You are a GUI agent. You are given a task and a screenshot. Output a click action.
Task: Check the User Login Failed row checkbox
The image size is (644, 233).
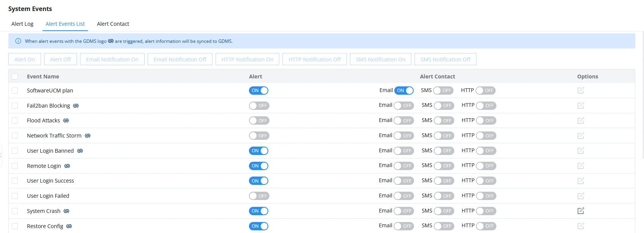(x=15, y=196)
